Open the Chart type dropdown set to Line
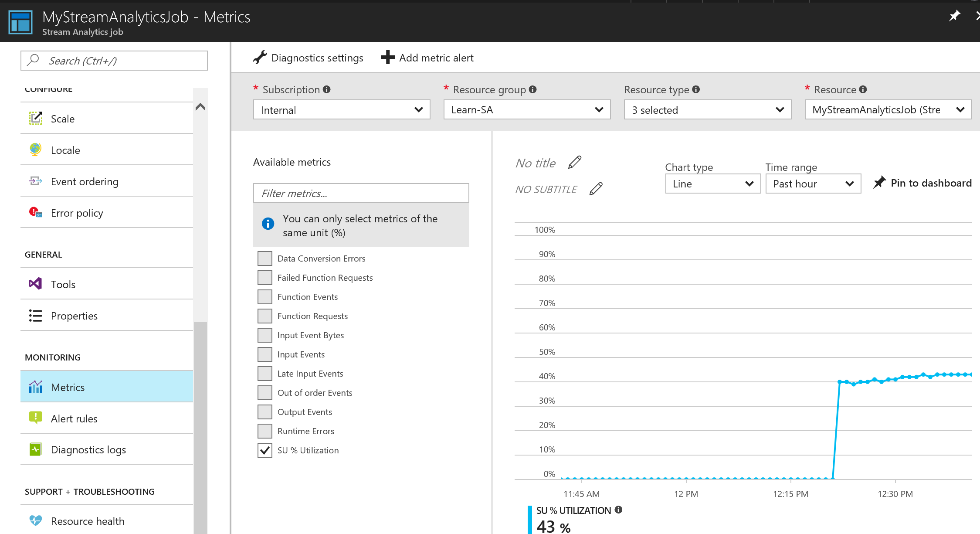 [713, 184]
